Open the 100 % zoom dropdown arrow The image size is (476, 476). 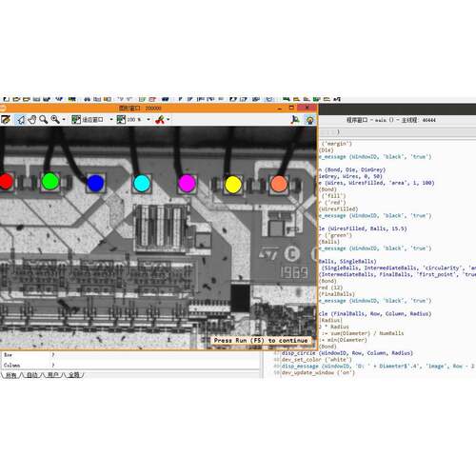pos(149,120)
